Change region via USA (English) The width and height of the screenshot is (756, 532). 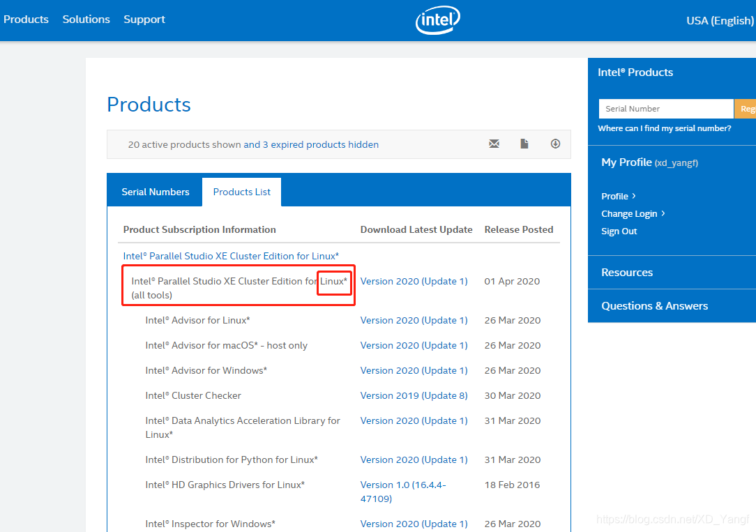[720, 21]
